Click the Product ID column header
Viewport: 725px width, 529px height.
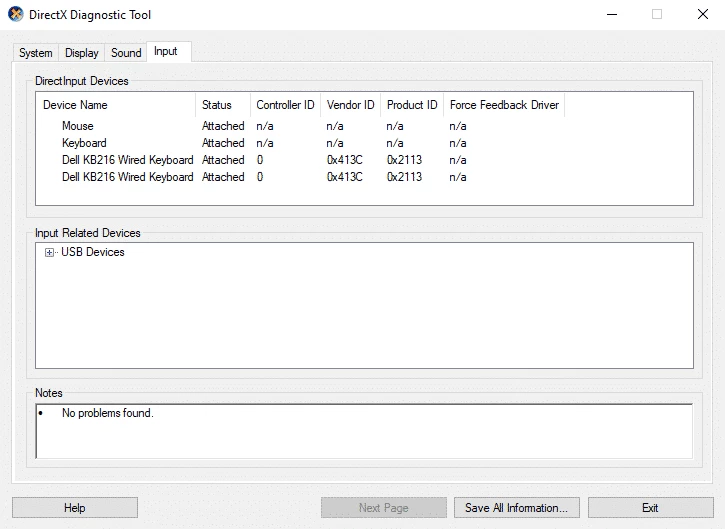coord(412,105)
